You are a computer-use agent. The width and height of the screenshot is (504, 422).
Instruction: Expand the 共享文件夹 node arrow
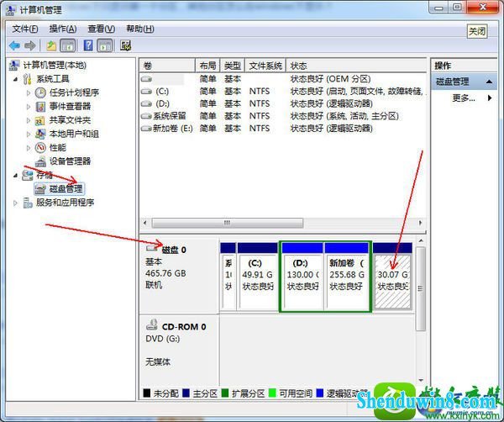29,120
